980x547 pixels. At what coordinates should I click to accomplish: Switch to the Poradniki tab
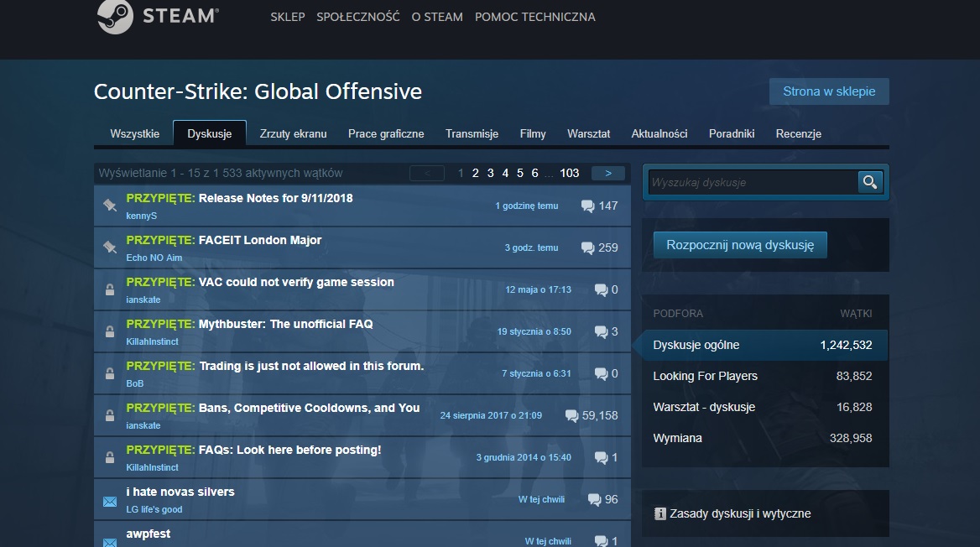coord(732,133)
